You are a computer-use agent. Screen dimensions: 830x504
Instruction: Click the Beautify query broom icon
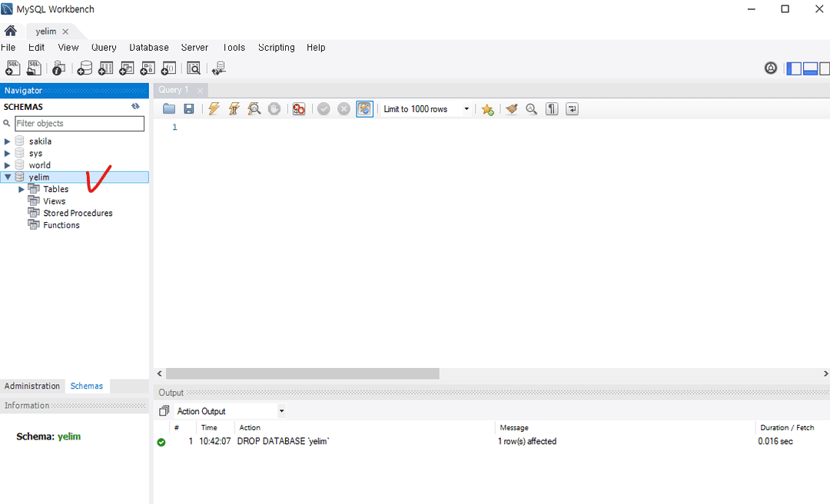(511, 109)
